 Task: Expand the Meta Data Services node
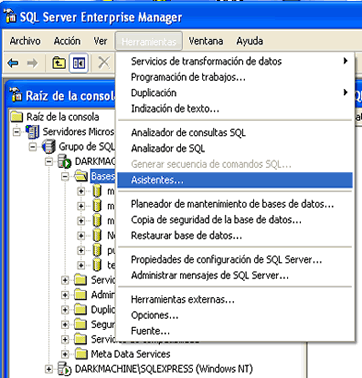[65, 354]
